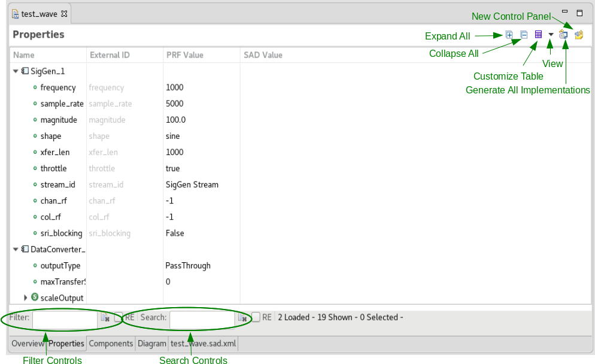Select the frequency PRF value 1000
The width and height of the screenshot is (595, 364).
coord(175,87)
